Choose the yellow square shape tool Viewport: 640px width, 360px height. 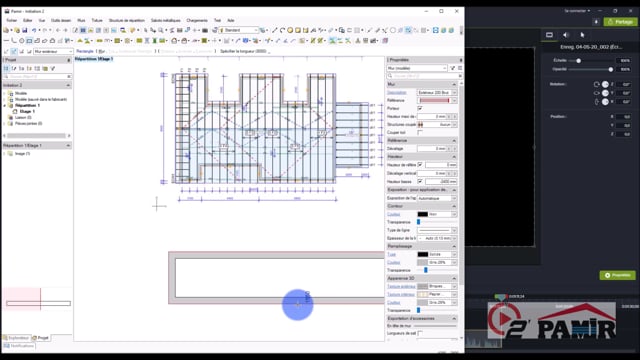point(298,30)
